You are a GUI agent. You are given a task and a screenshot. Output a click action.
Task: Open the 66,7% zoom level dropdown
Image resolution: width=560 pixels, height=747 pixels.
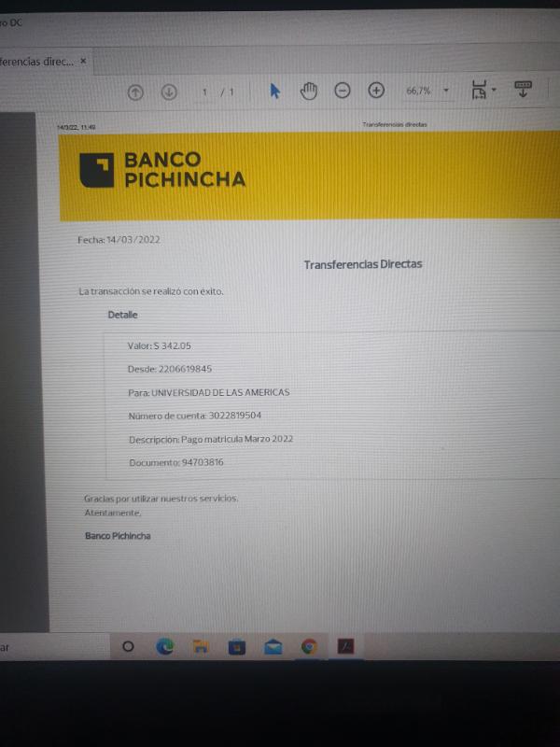click(446, 91)
